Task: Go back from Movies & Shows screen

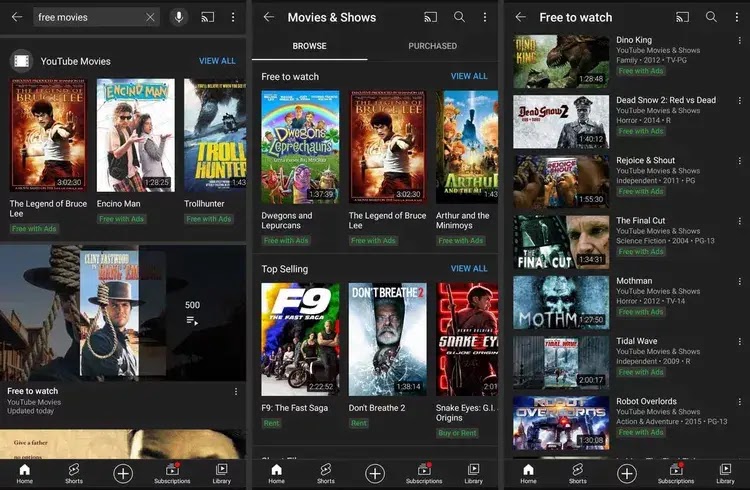Action: 269,17
